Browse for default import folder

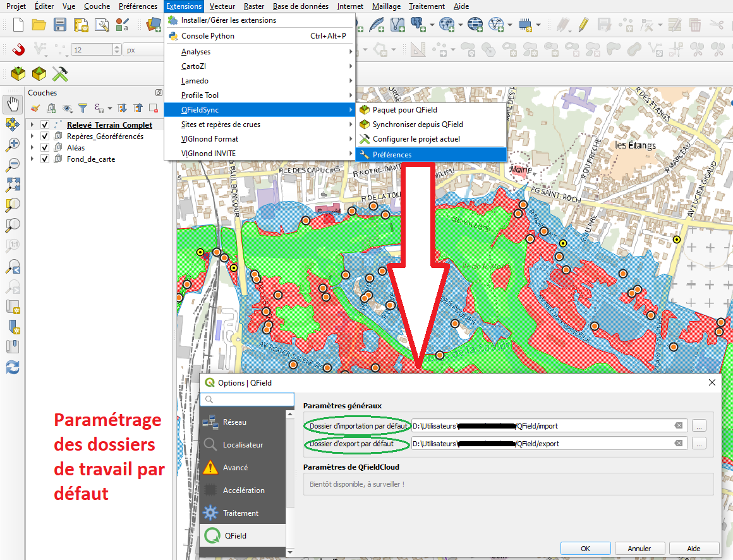click(699, 426)
